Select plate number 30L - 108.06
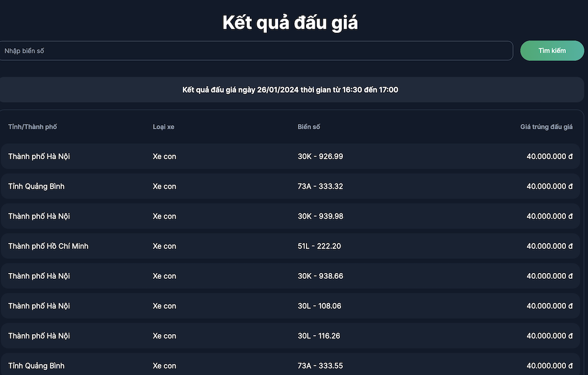 click(x=319, y=306)
